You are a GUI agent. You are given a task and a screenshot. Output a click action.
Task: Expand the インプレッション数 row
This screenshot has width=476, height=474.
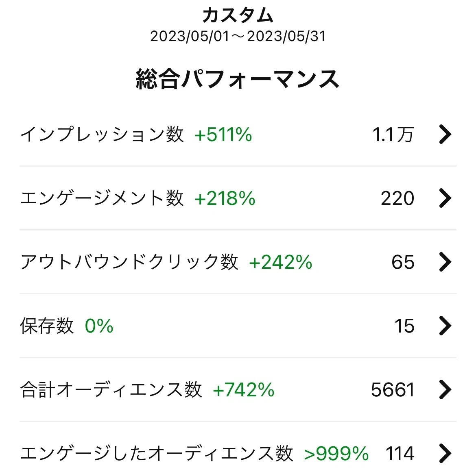238,134
